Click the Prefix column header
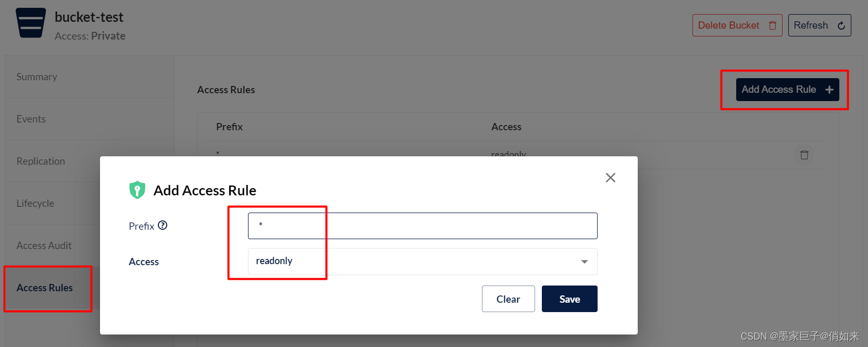This screenshot has height=347, width=868. 229,127
